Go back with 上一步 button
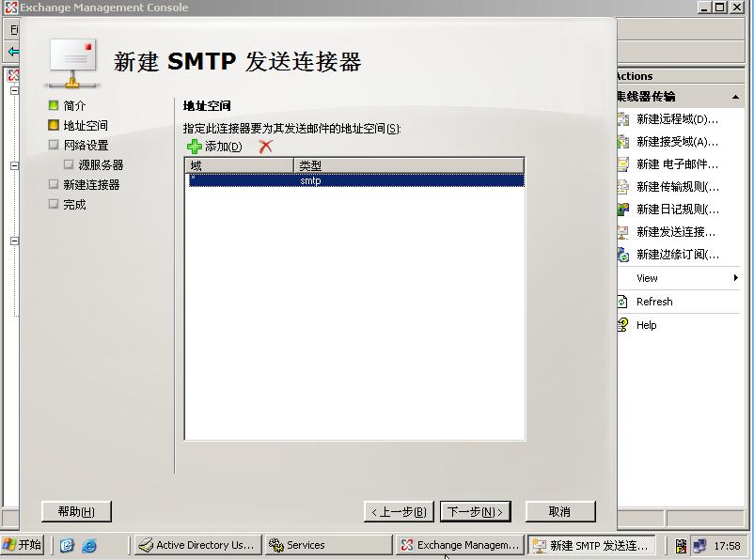Screen dimensions: 754x560 399,512
